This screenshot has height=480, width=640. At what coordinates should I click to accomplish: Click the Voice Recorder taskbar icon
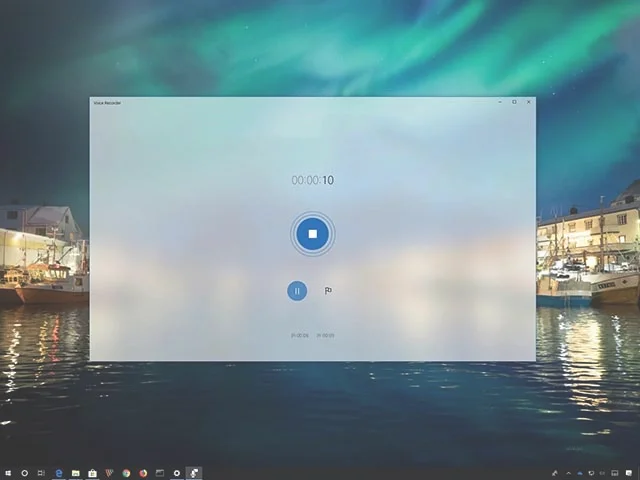194,473
